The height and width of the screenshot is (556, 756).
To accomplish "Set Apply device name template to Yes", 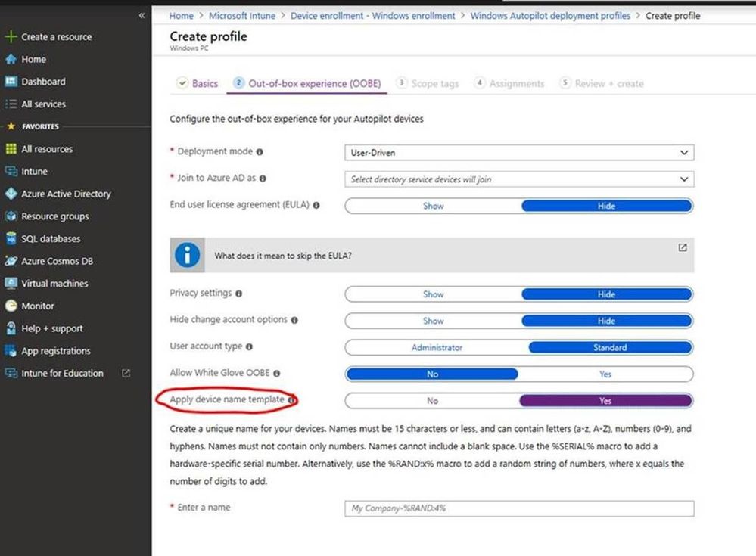I will [605, 401].
